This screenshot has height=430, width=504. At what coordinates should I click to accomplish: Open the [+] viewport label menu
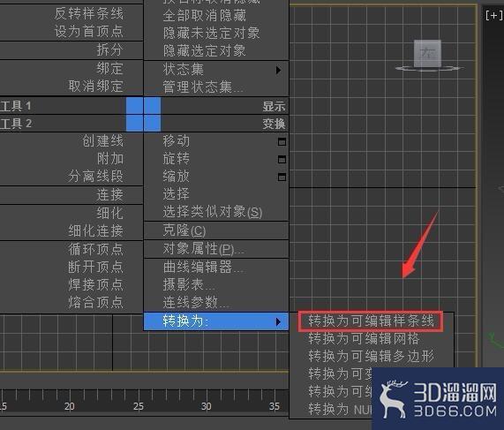tap(494, 15)
